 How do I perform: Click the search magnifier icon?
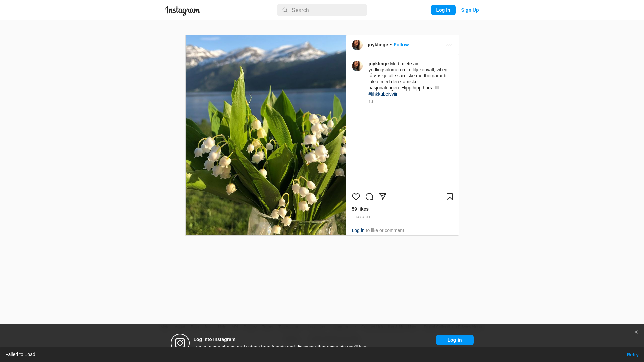pyautogui.click(x=285, y=10)
